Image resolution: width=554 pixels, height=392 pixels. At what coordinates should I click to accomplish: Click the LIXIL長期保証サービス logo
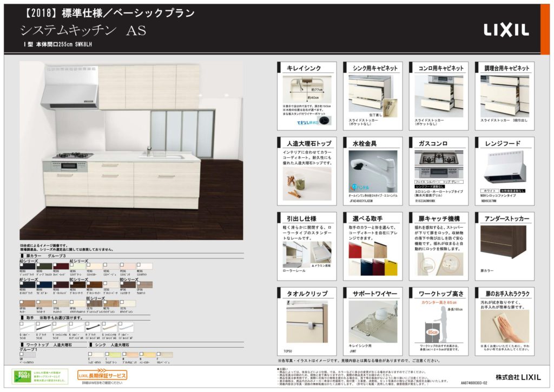(x=102, y=374)
